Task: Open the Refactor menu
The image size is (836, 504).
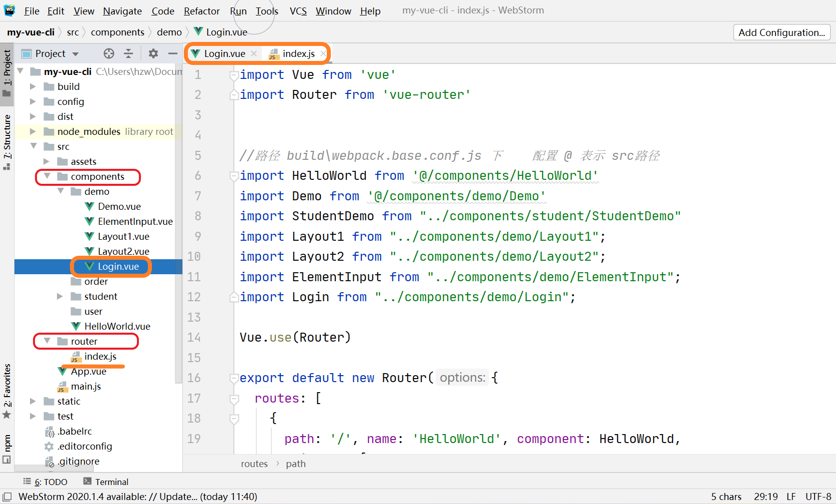Action: [x=202, y=11]
